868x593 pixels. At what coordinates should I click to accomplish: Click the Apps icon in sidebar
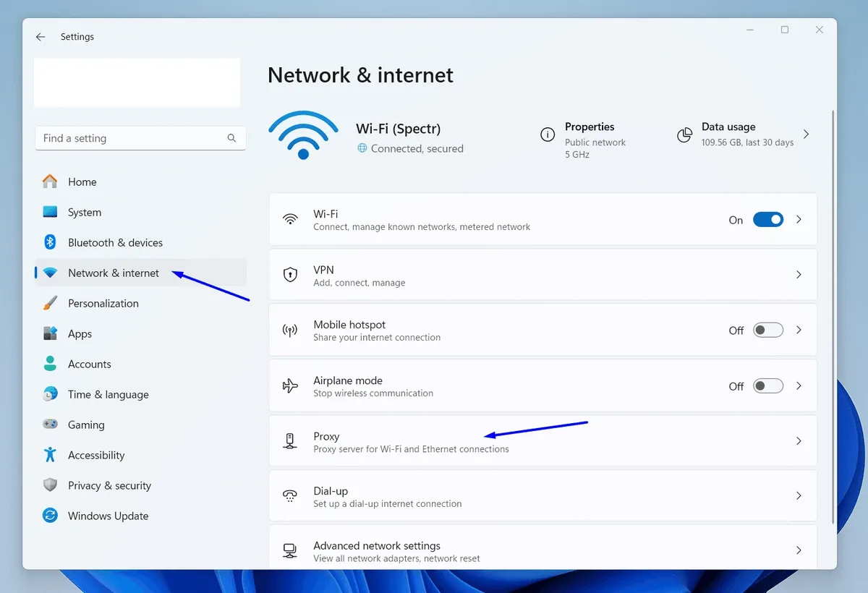[x=50, y=333]
